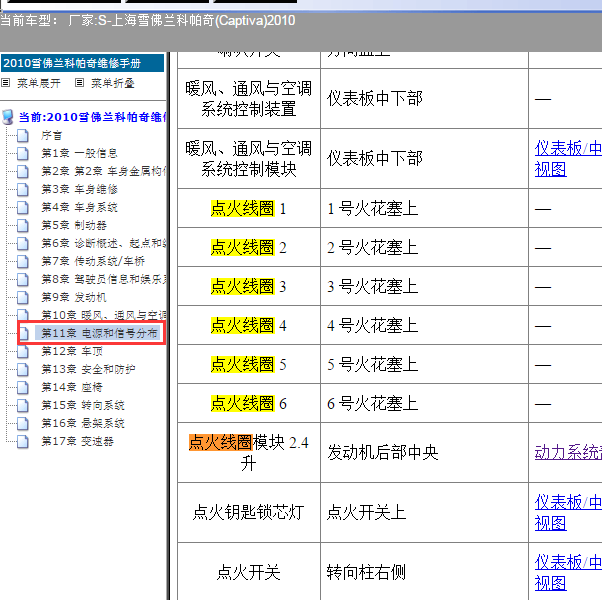Click the page icon for 第13章 安全和防护

click(x=23, y=369)
